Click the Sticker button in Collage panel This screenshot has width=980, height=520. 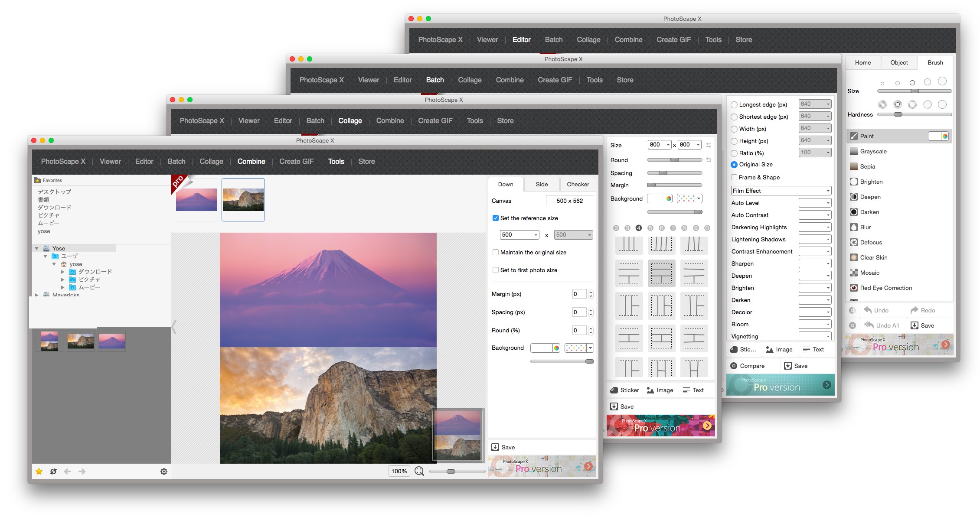point(625,390)
